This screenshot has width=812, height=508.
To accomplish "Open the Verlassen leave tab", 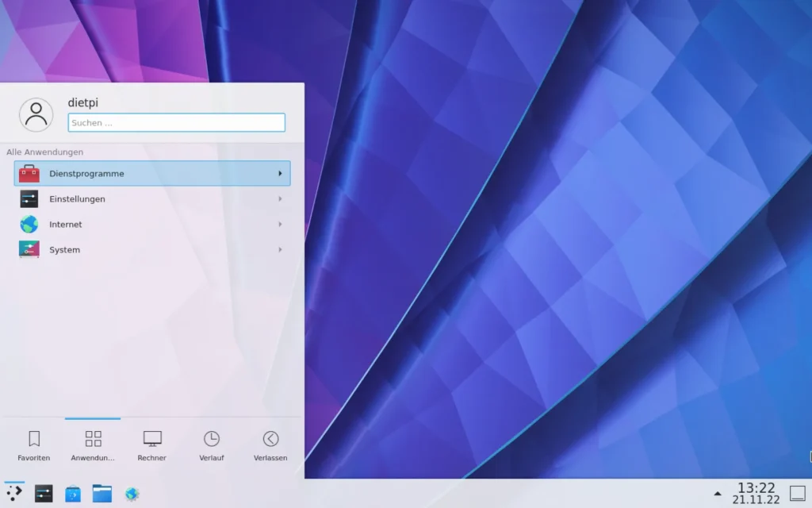I will click(270, 445).
